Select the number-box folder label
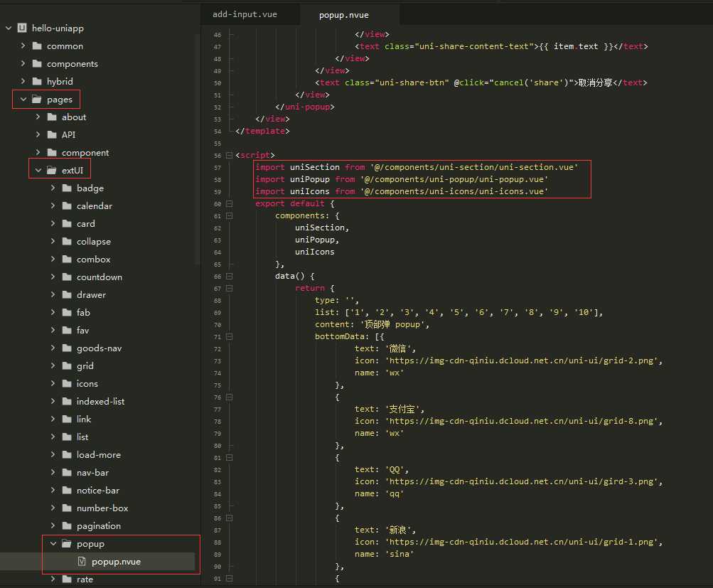Screen dimensions: 713x588 click(x=102, y=508)
